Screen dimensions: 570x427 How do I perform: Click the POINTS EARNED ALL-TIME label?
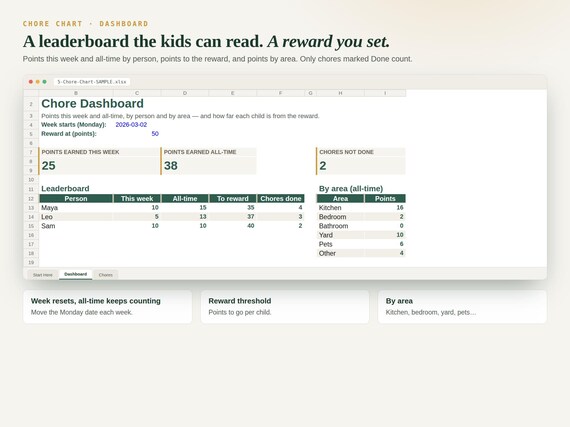(x=200, y=152)
